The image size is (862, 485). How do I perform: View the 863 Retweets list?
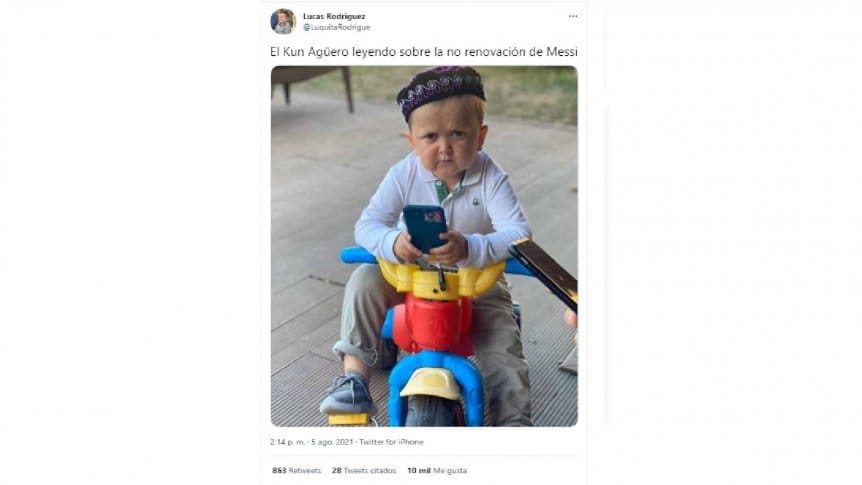297,470
